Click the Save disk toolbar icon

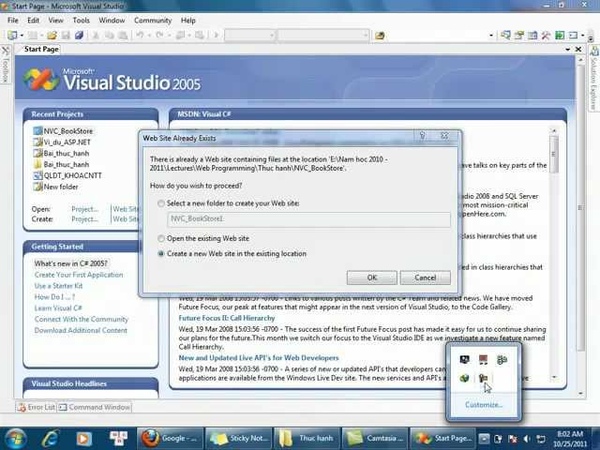tap(65, 35)
